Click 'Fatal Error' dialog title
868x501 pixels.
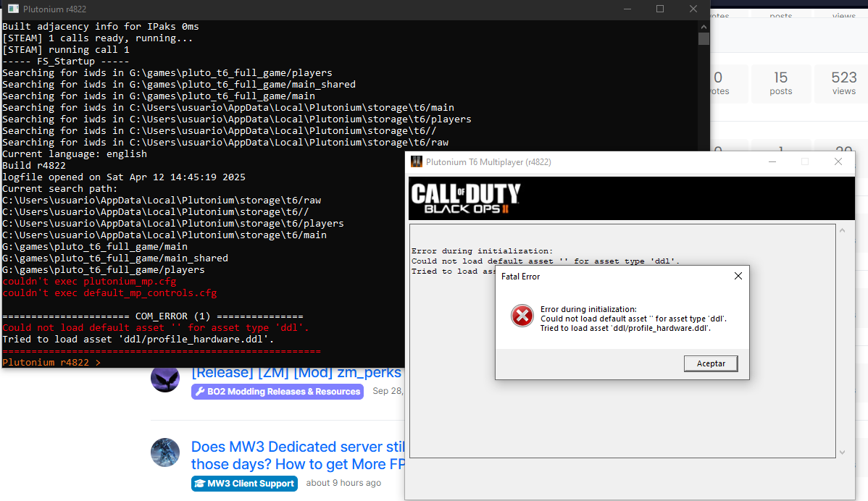coord(520,277)
